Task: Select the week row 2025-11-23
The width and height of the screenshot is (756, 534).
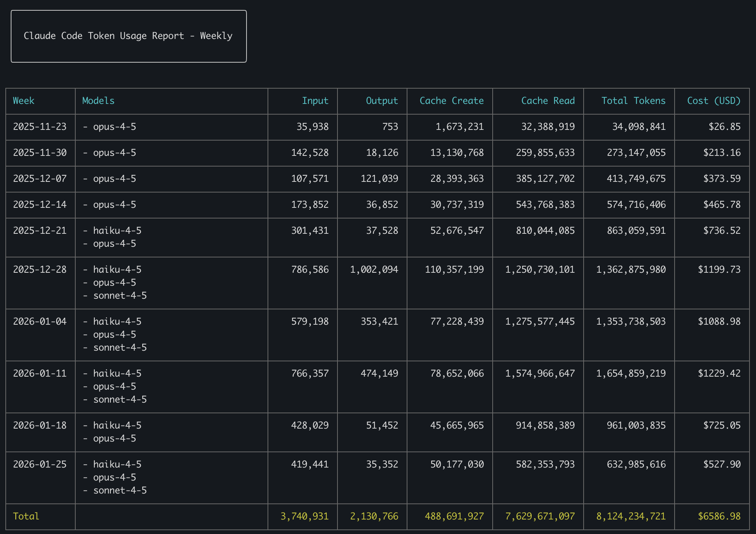Action: coord(39,126)
